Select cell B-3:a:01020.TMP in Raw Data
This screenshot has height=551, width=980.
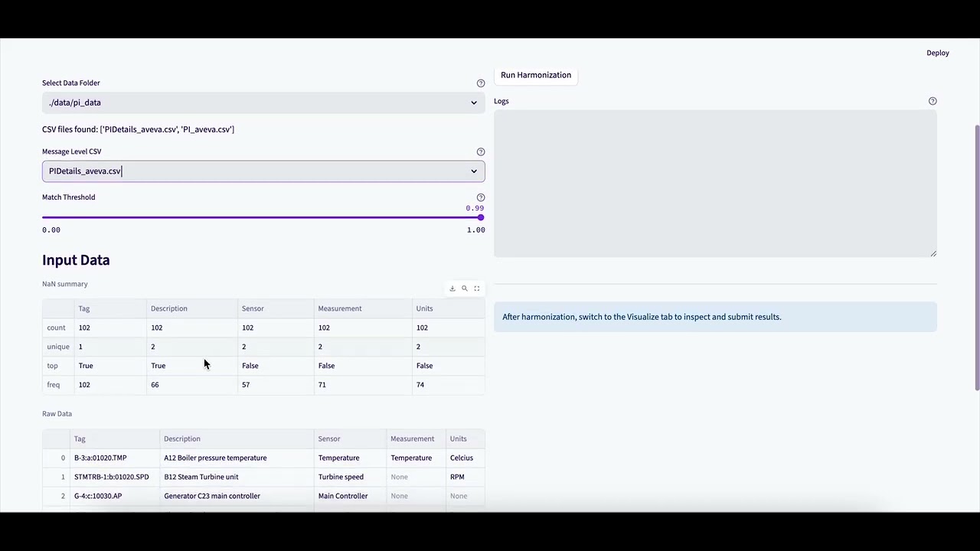tap(114, 458)
